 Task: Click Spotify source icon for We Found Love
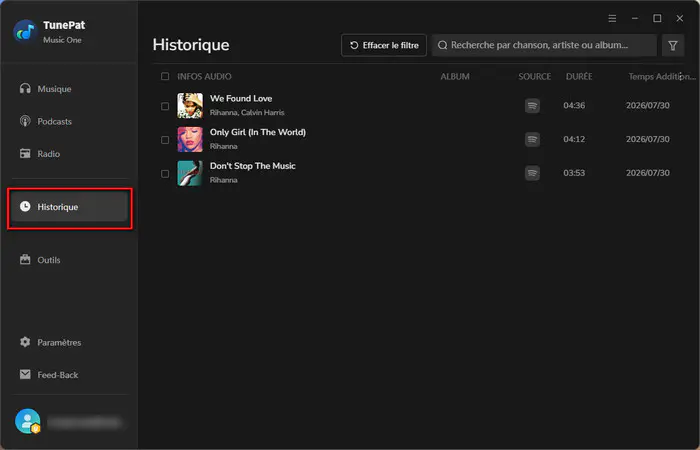point(532,106)
